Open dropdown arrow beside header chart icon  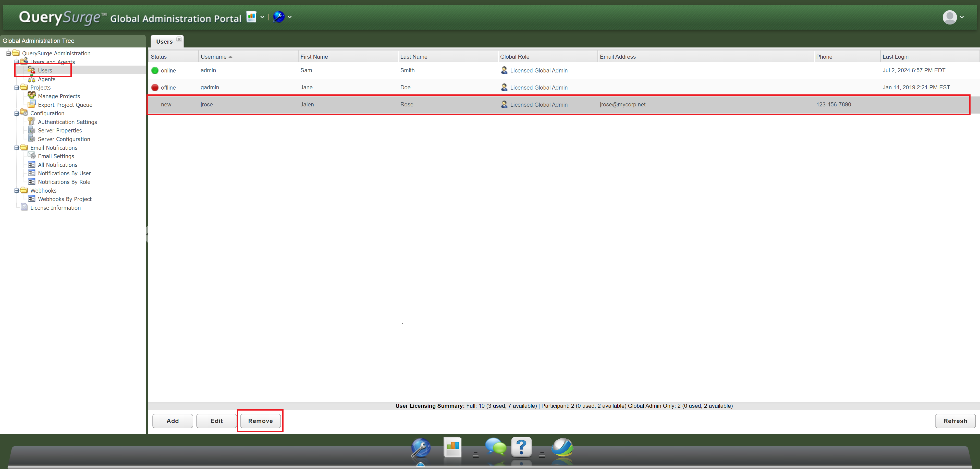(x=262, y=17)
